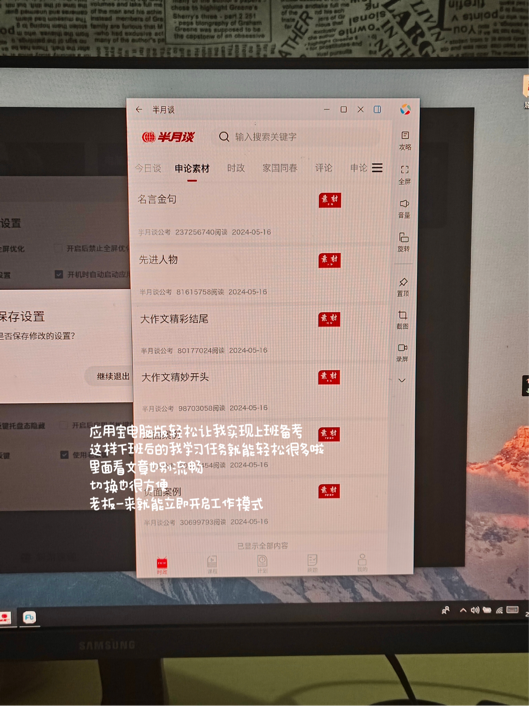This screenshot has width=529, height=706.
Task: Click the search magnifier icon
Action: point(224,136)
